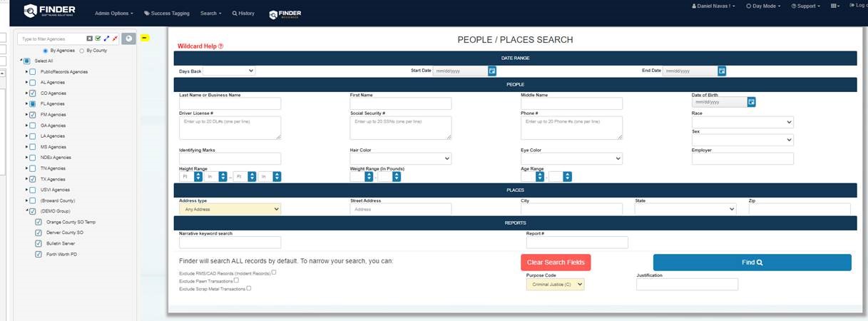
Task: Open the Eye Color dropdown
Action: [x=571, y=158]
